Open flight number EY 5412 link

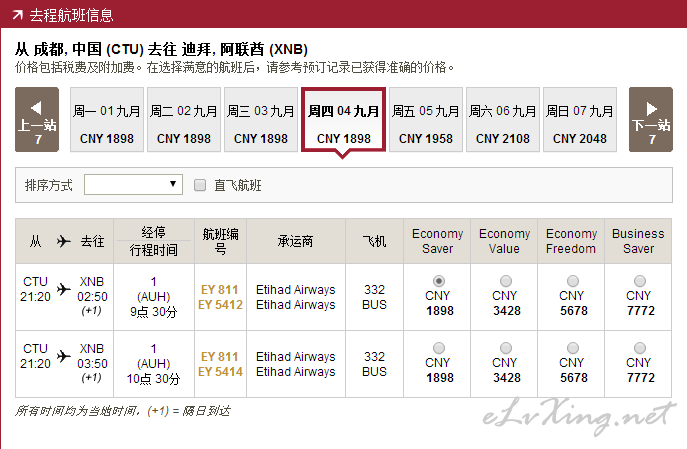(x=220, y=304)
